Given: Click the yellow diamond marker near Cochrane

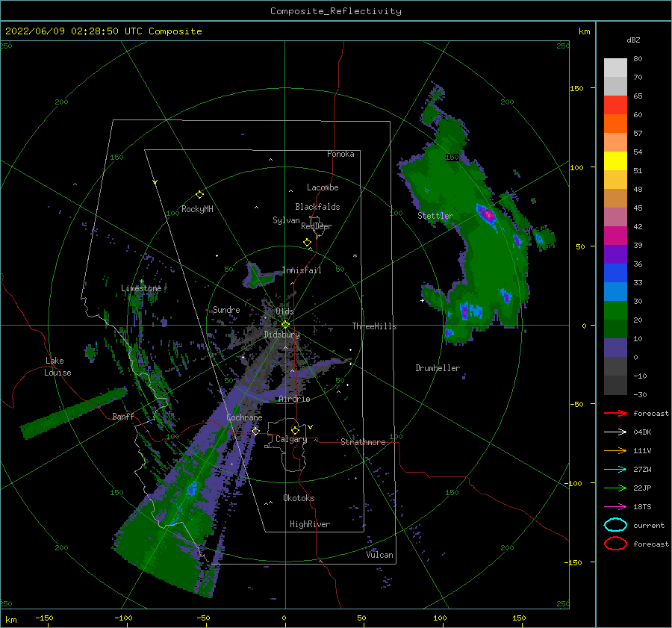Looking at the screenshot, I should [255, 431].
